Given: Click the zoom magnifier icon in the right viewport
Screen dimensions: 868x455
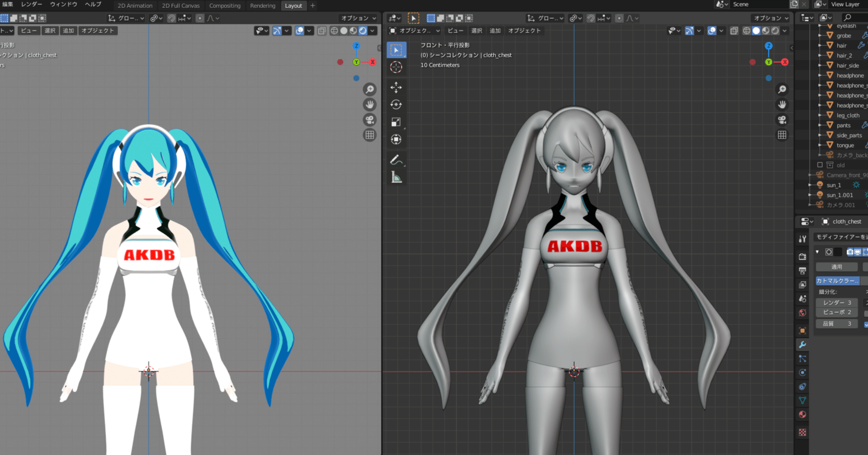Looking at the screenshot, I should (x=782, y=89).
